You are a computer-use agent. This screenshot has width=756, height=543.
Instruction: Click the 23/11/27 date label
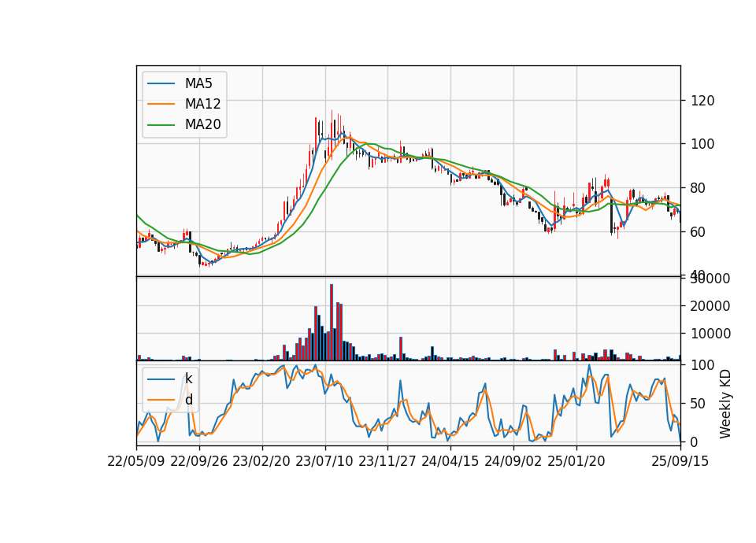(x=387, y=461)
